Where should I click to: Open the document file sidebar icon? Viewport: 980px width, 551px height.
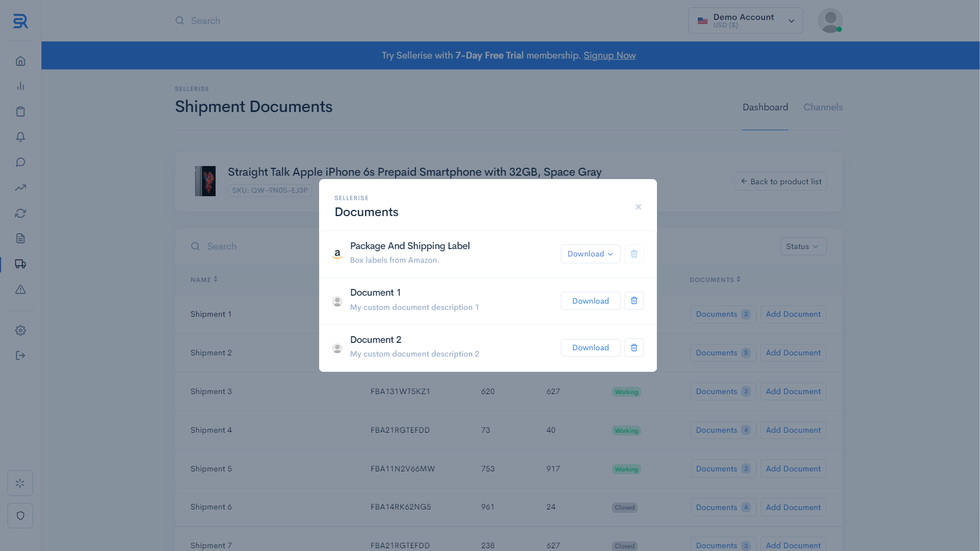[x=20, y=238]
